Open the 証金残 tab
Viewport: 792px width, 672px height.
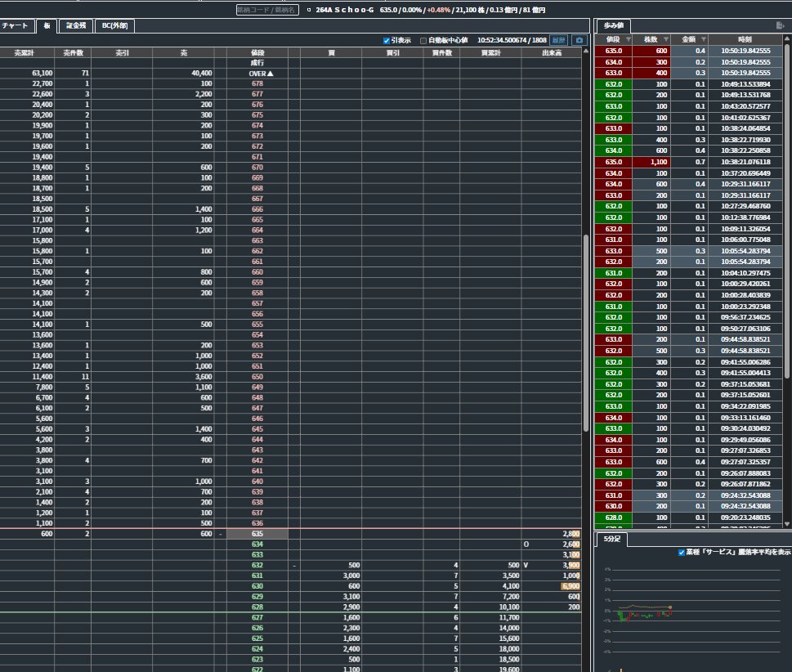(x=76, y=26)
